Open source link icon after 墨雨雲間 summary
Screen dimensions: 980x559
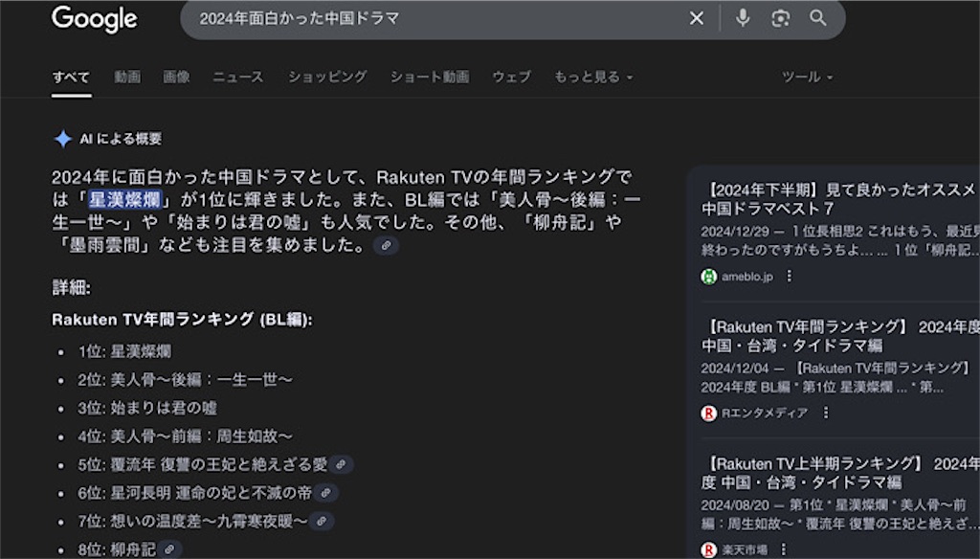click(x=387, y=245)
